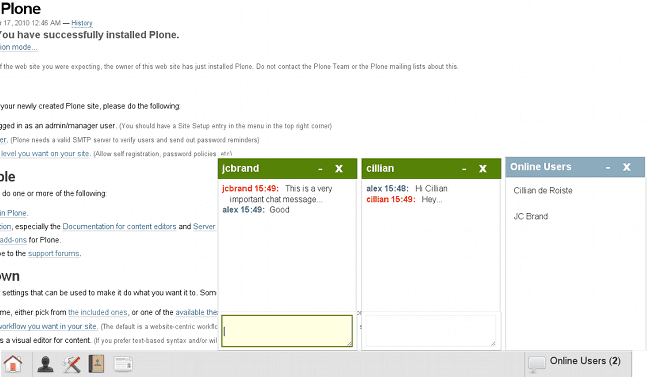Start chat with JC Brand
The width and height of the screenshot is (650, 377).
(531, 216)
